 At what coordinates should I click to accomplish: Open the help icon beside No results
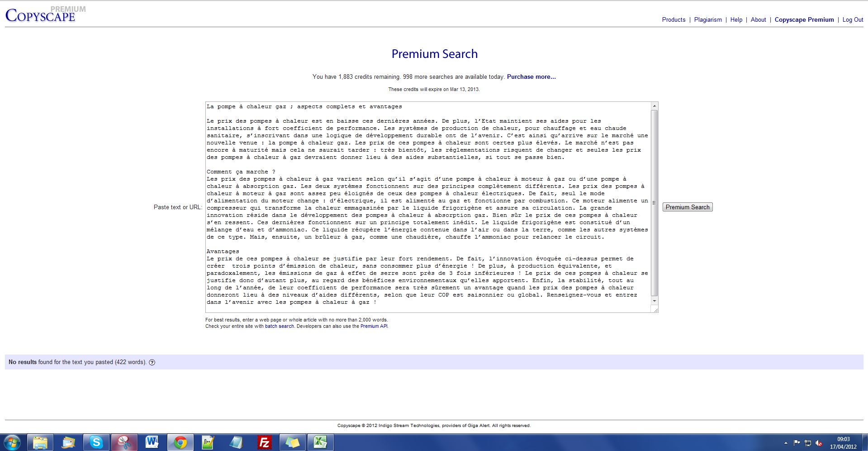coord(152,362)
